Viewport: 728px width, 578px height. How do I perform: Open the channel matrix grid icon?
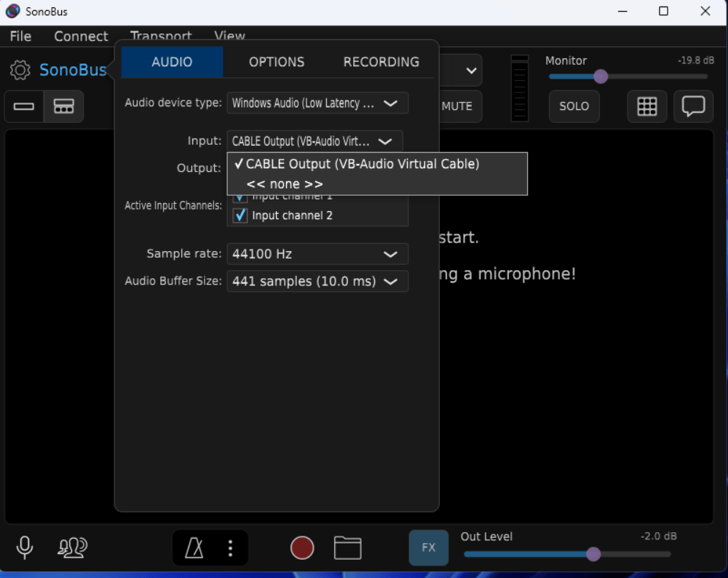[646, 106]
